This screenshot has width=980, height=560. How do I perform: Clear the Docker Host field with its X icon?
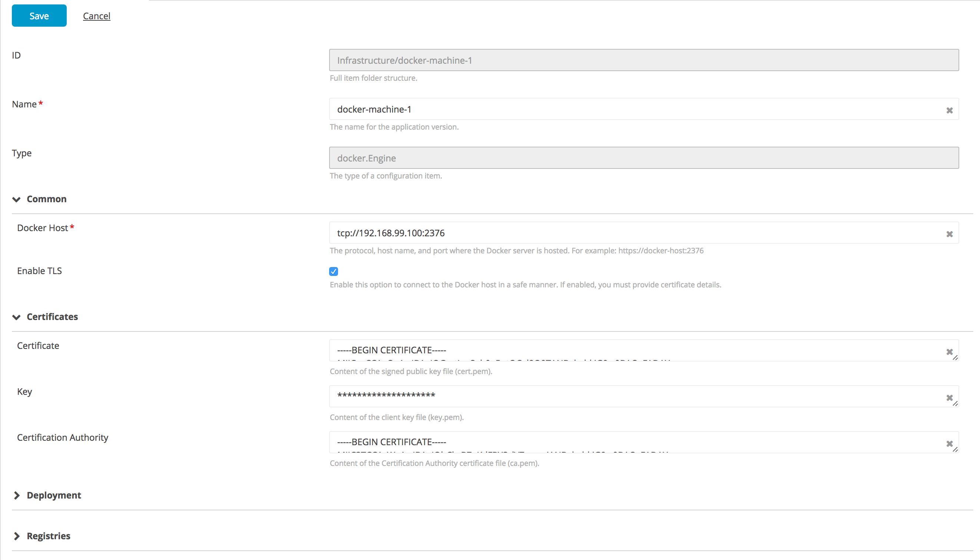pyautogui.click(x=949, y=234)
